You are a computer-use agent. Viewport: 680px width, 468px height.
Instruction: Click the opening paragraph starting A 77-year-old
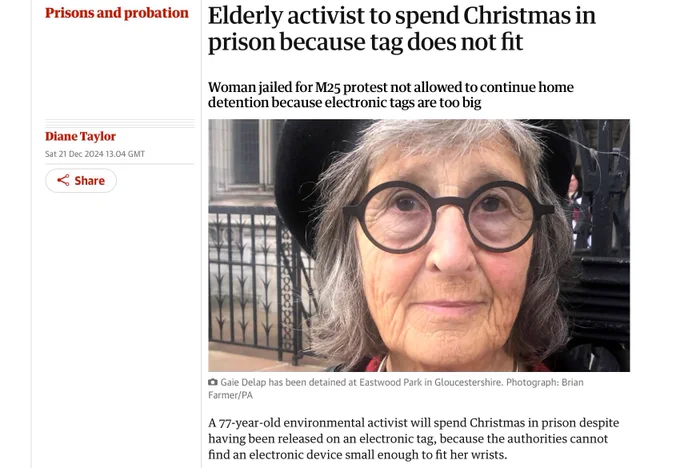pos(414,439)
